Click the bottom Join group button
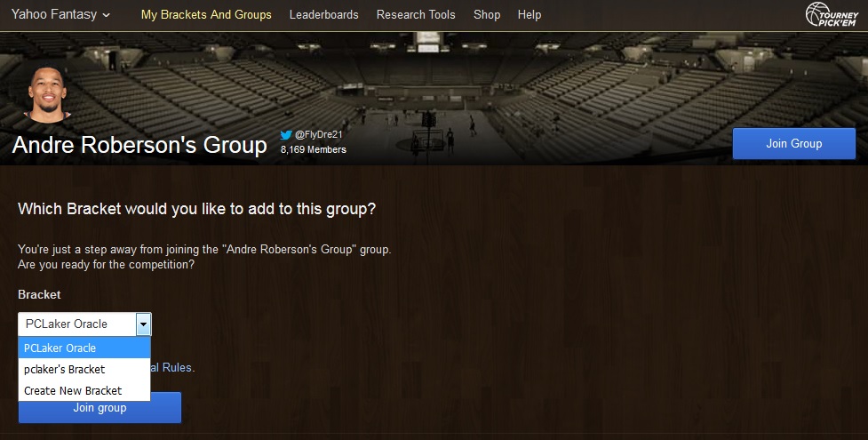868x440 pixels. point(100,408)
